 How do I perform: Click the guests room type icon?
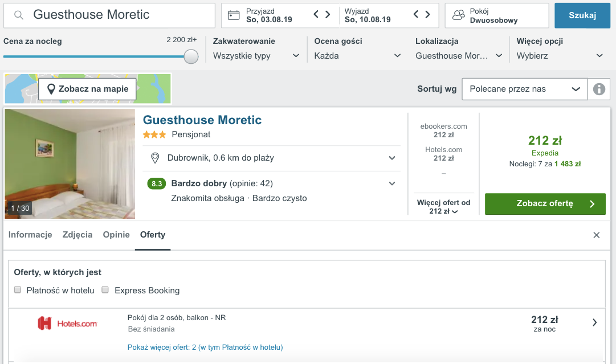[459, 15]
